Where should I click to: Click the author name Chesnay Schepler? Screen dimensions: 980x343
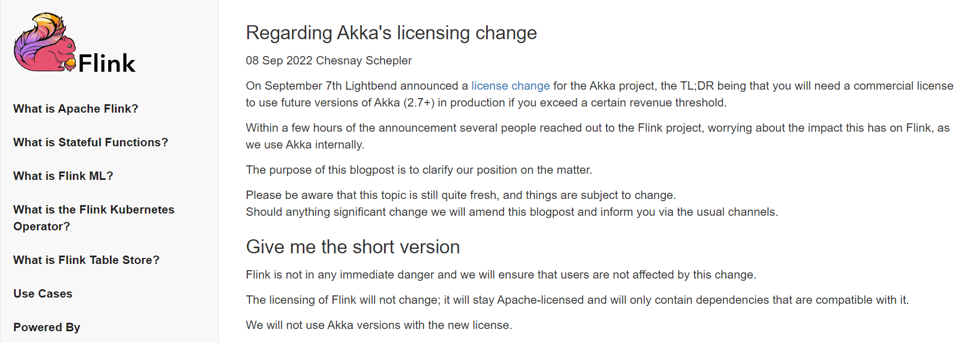click(364, 61)
